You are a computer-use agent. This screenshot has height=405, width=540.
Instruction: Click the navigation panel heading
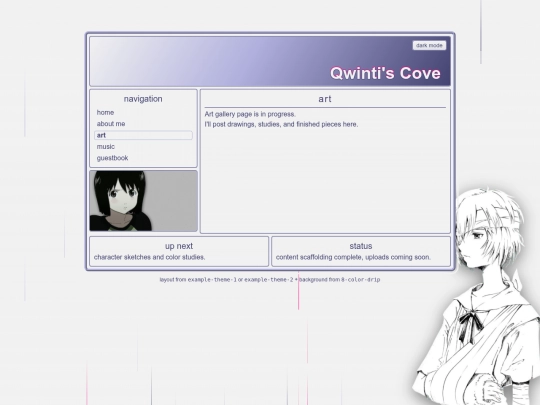click(x=143, y=99)
